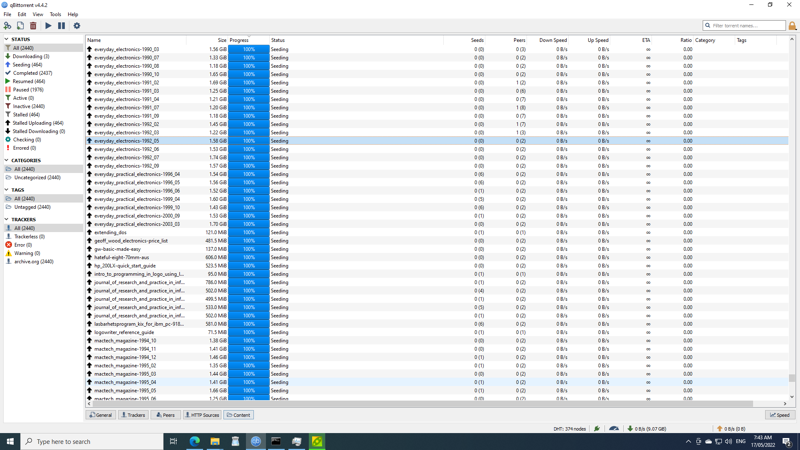Filter by Errored (0) status
This screenshot has height=450, width=800.
24,148
